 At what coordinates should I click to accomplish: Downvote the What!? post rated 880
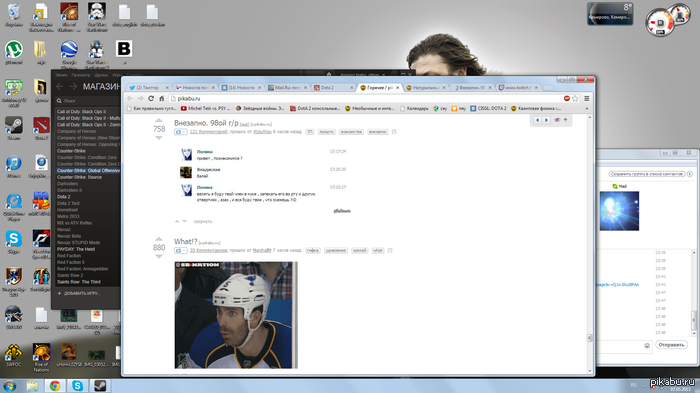click(159, 256)
